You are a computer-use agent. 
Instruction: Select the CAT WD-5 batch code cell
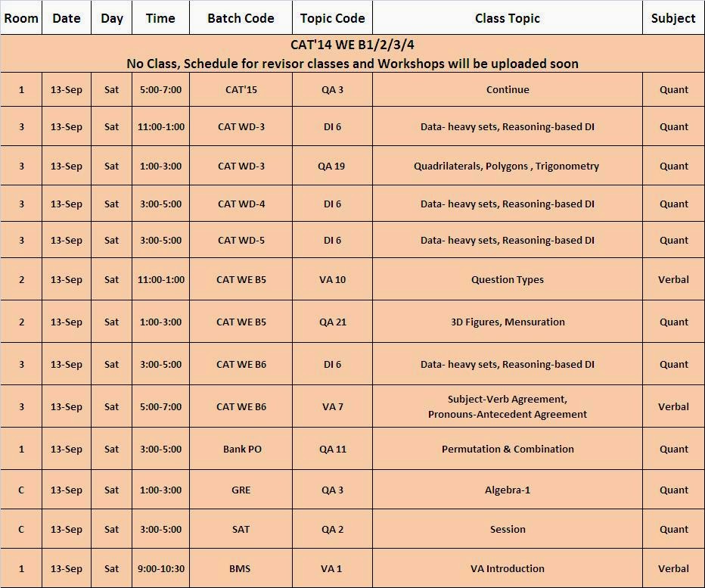(x=241, y=240)
